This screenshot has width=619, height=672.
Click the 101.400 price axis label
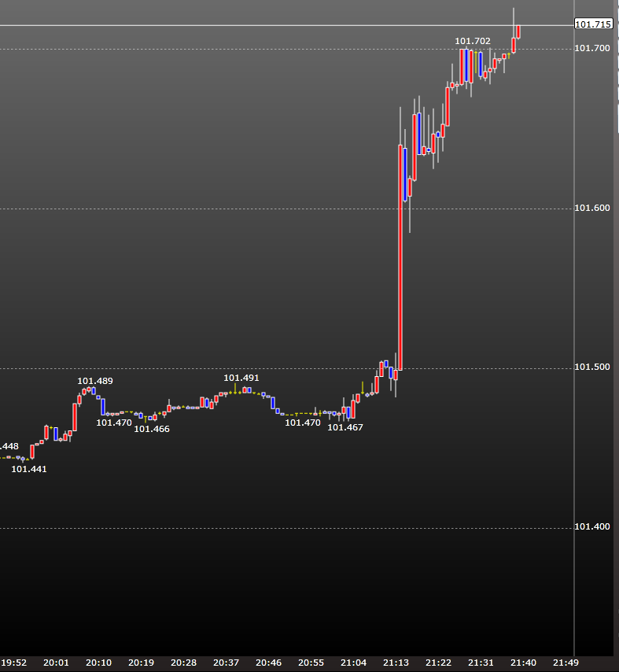592,526
